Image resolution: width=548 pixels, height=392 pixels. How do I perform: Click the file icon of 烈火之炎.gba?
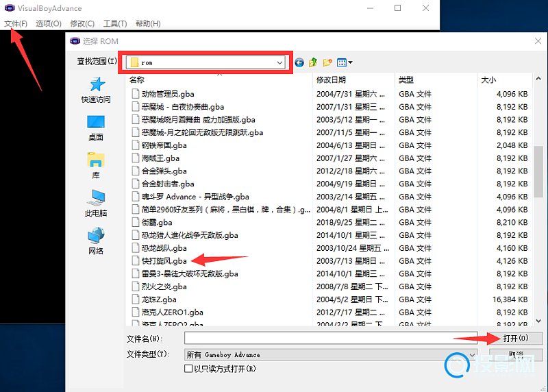coord(136,286)
